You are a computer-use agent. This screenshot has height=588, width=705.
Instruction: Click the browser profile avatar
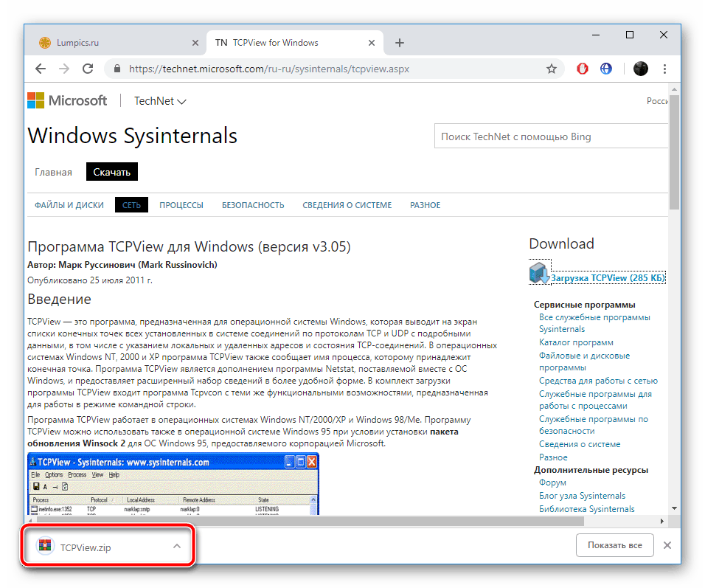(640, 68)
